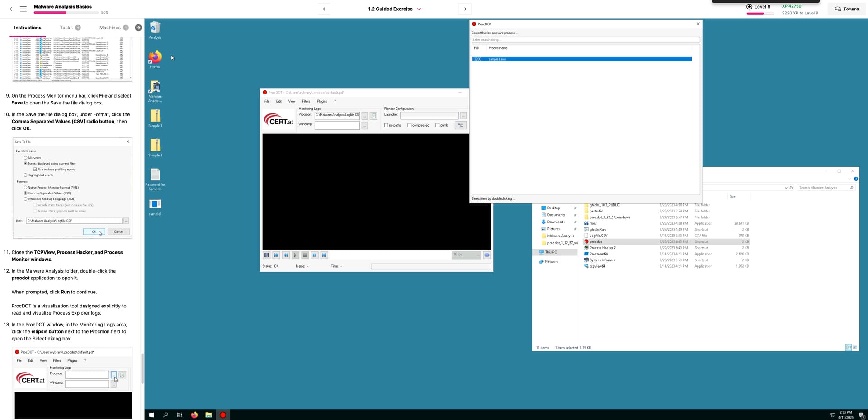
Task: Click the ellipsis button next to Procmon field
Action: pyautogui.click(x=364, y=116)
